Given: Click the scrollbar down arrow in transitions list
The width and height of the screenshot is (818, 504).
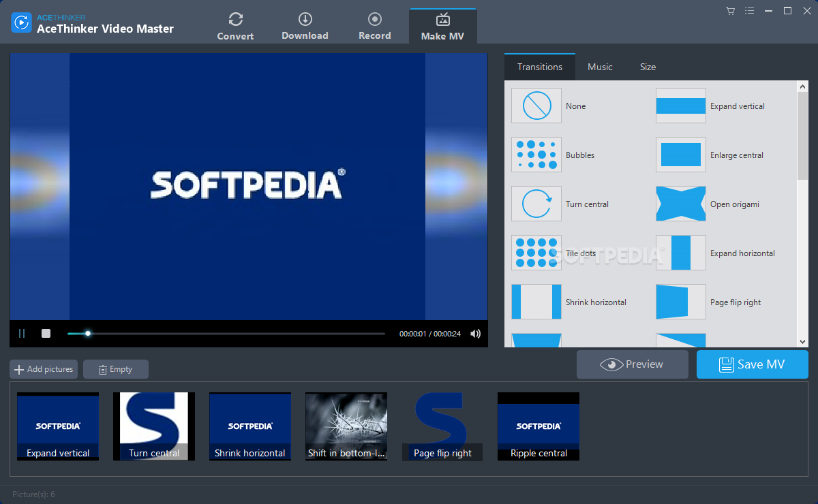Looking at the screenshot, I should (802, 341).
